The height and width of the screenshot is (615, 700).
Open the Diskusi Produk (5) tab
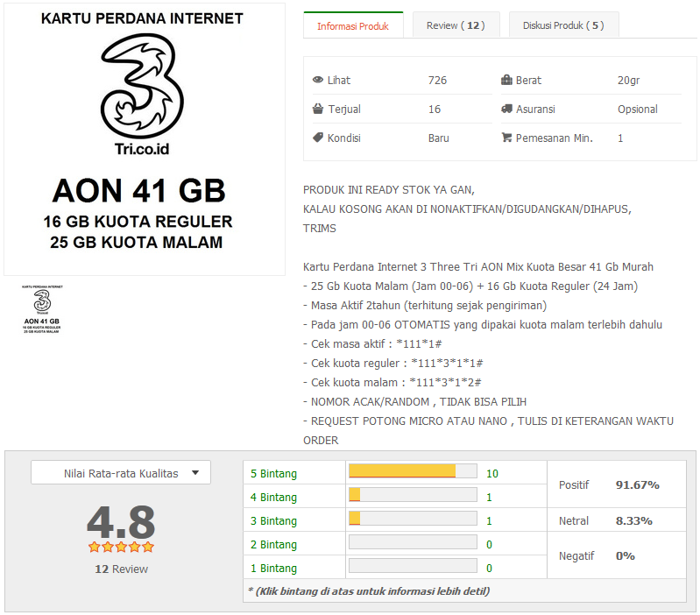tap(563, 25)
